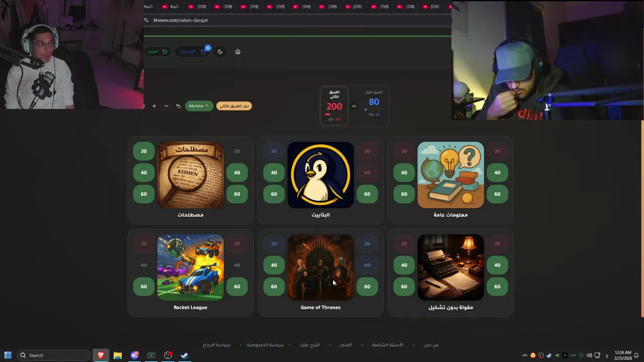Viewport: 644px width, 362px height.
Task: Pick the 60 button left of Rocket League image
Action: [x=144, y=287]
